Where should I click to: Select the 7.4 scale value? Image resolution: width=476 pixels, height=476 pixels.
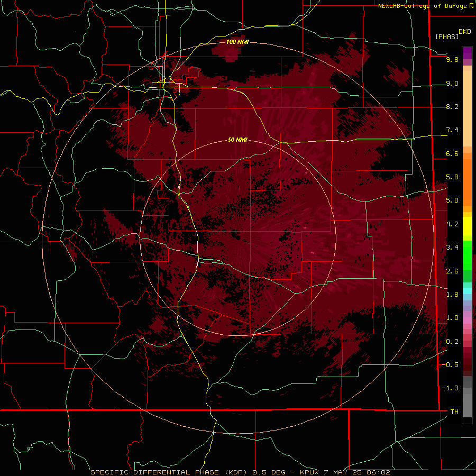tap(452, 130)
